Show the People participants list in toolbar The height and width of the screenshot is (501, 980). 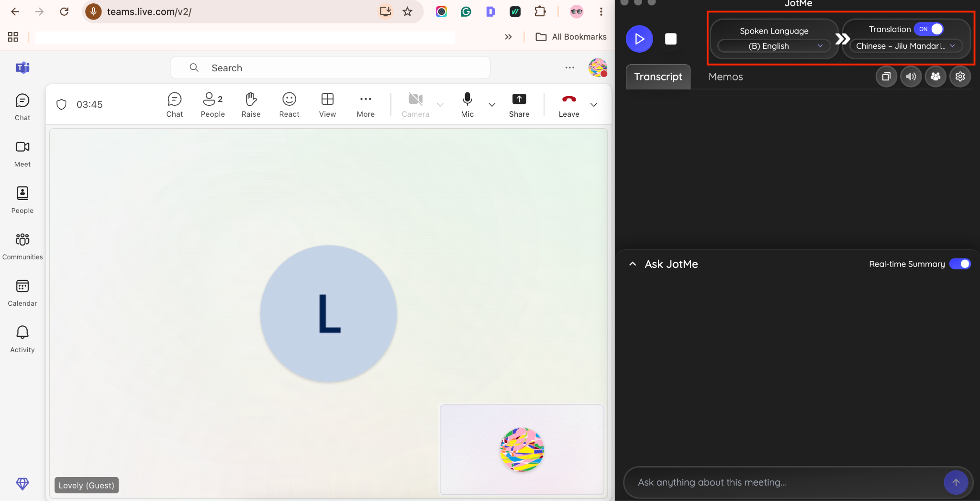click(x=213, y=105)
